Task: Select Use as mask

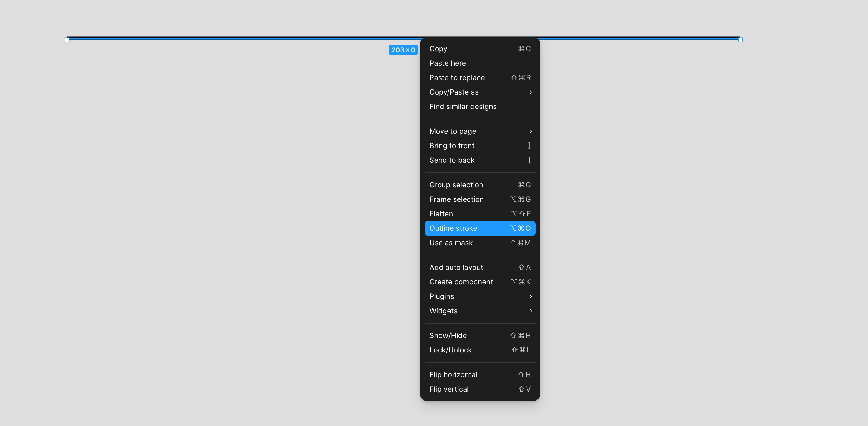Action: click(480, 243)
